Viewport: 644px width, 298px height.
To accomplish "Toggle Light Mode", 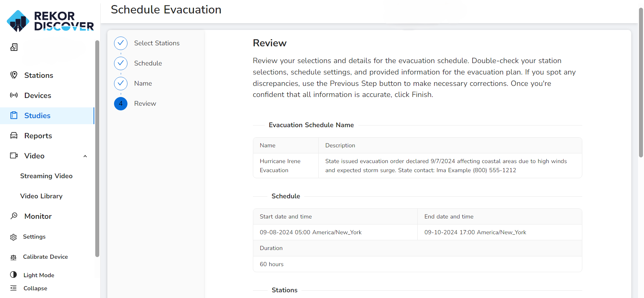I will [32, 275].
